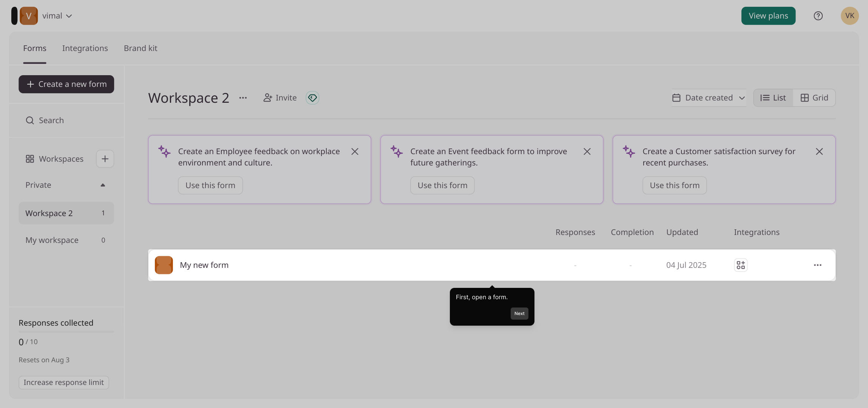Open Workspace 2 more options menu
Viewport: 868px width, 408px height.
pos(243,98)
